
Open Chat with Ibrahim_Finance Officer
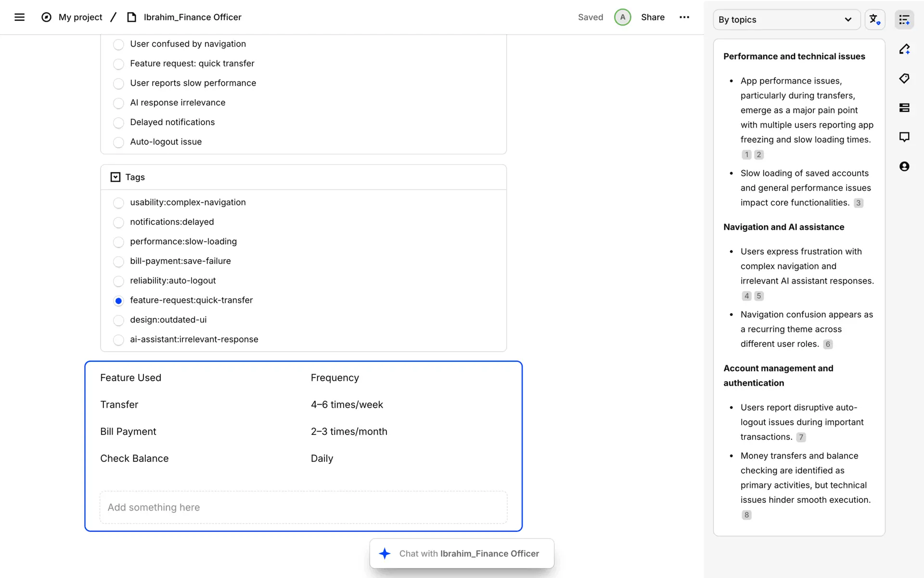click(x=461, y=554)
